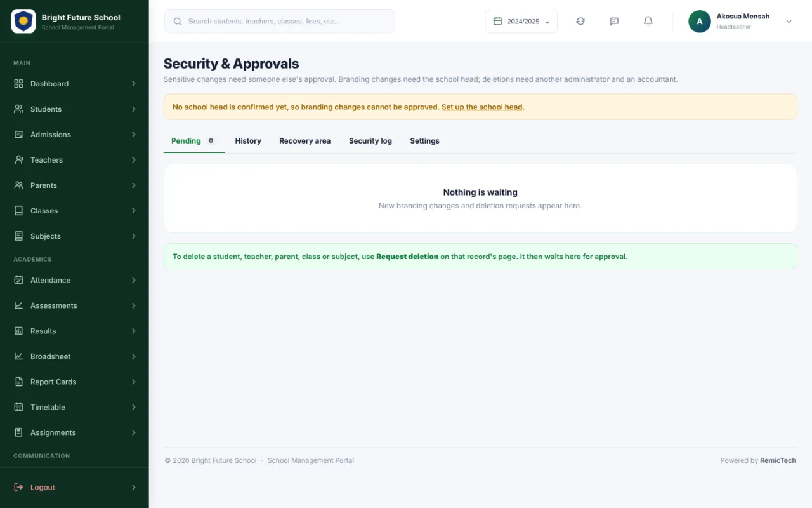This screenshot has width=812, height=508.
Task: Open the 2024/2025 academic year dropdown
Action: pos(521,21)
